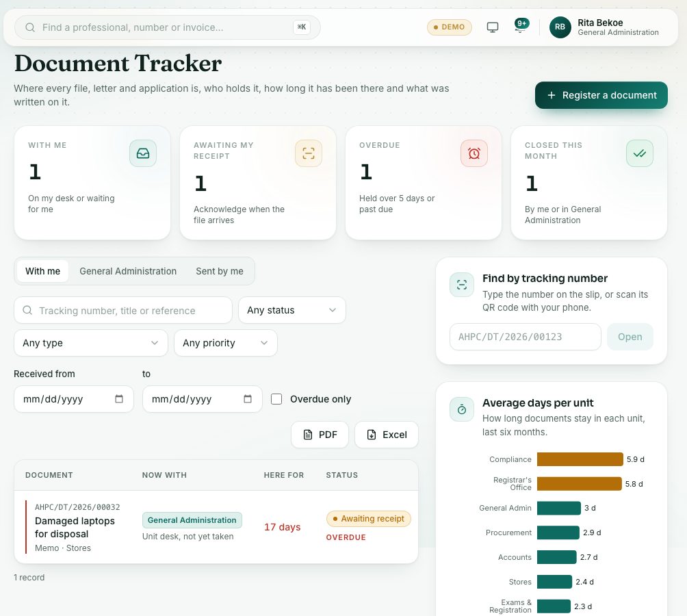Image resolution: width=687 pixels, height=616 pixels.
Task: Toggle the Overdue only checkbox
Action: pos(276,399)
